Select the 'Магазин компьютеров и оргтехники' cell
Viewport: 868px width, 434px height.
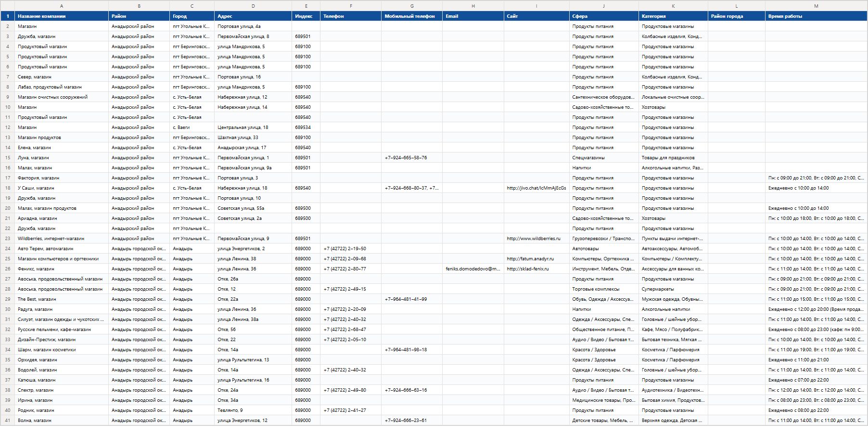tap(62, 259)
